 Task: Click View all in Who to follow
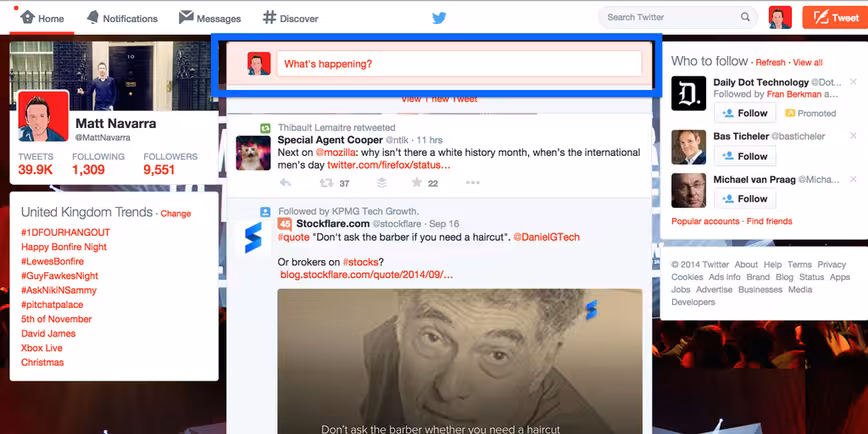coord(808,63)
